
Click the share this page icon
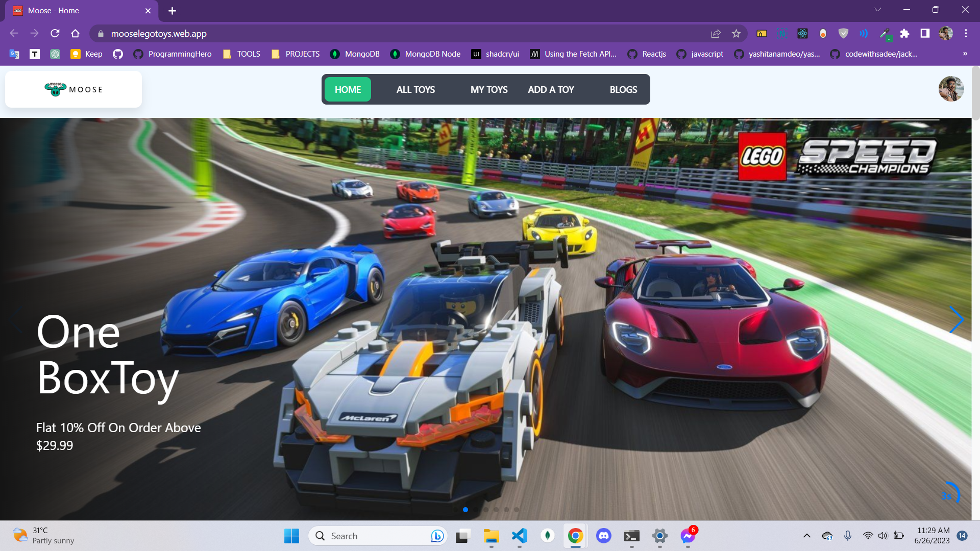pyautogui.click(x=716, y=33)
